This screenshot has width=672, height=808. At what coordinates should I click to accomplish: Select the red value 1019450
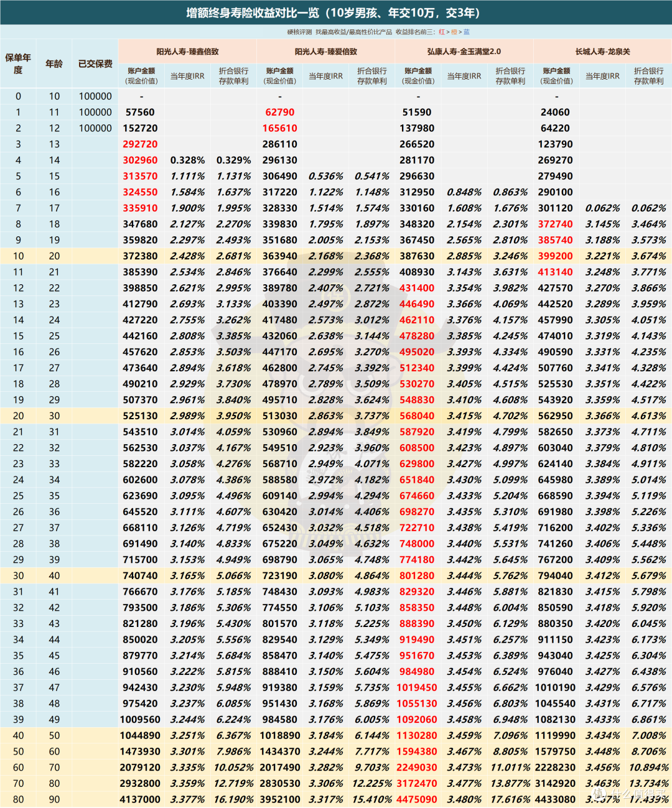pos(417,688)
